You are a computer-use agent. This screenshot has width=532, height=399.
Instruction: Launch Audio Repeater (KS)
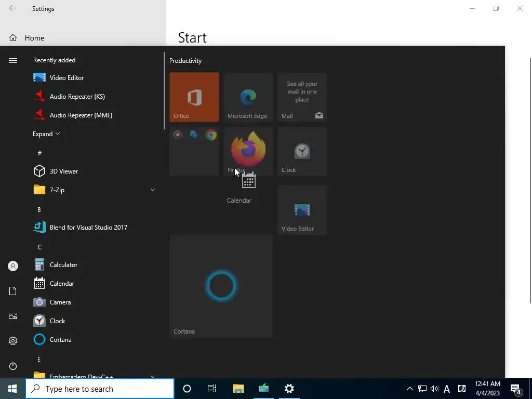point(95,96)
